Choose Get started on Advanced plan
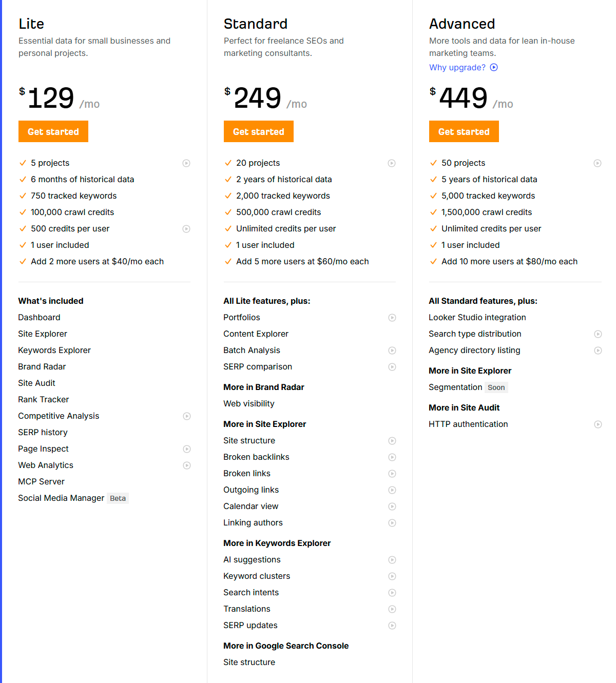Viewport: 616px width, 683px height. point(464,131)
